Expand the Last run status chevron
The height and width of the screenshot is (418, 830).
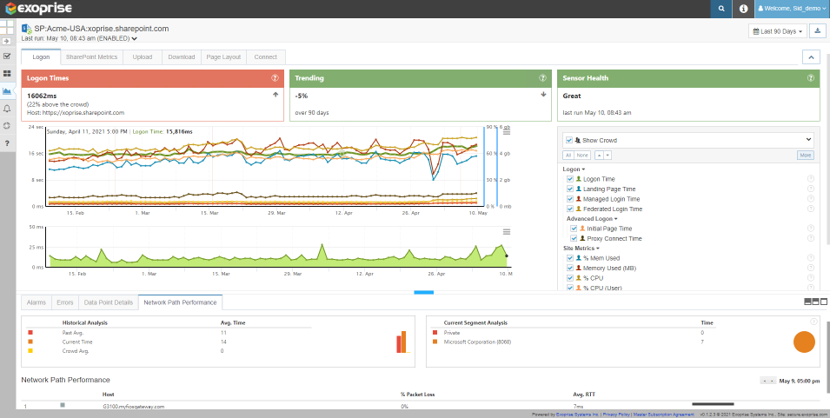[134, 39]
